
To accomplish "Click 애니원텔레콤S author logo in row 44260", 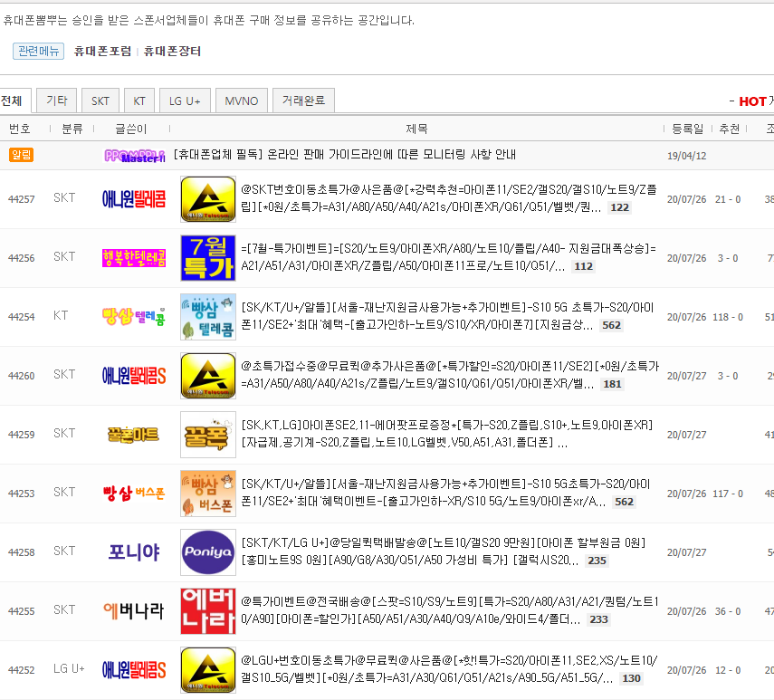I will (x=134, y=376).
